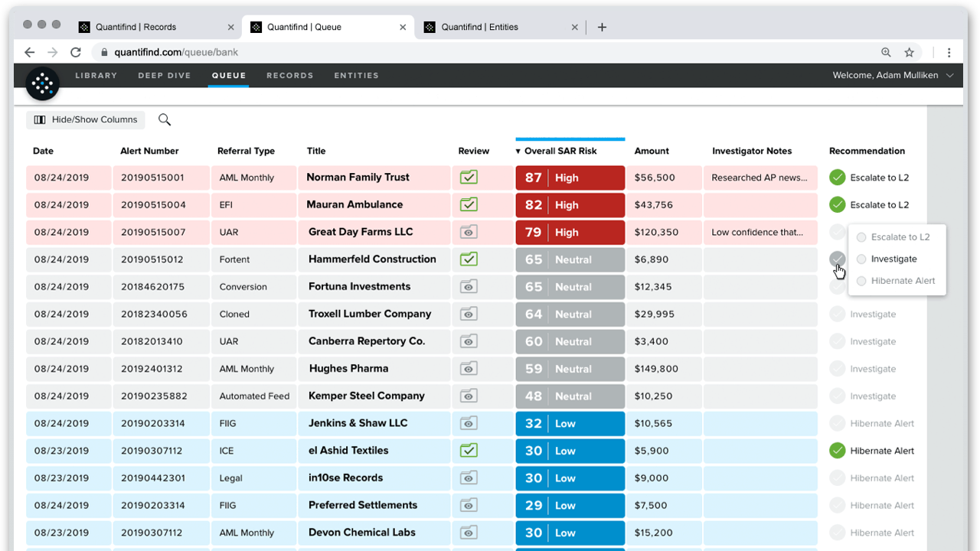Click the review eye icon for Troxell Lumber Company

coord(469,314)
